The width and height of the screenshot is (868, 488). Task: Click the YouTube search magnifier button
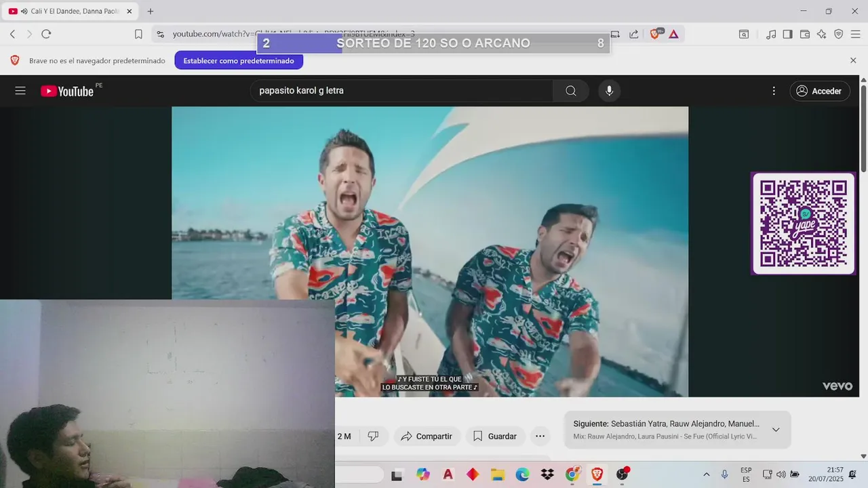(571, 91)
